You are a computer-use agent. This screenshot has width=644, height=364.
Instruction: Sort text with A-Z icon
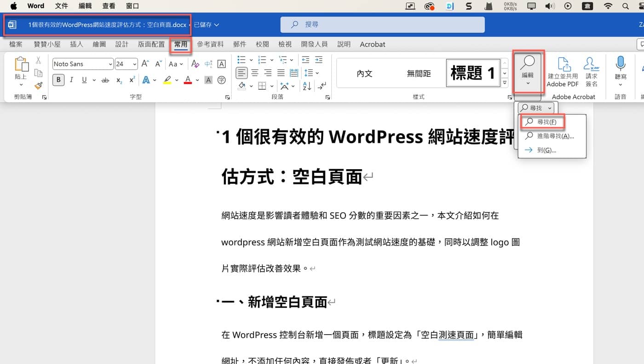(307, 85)
